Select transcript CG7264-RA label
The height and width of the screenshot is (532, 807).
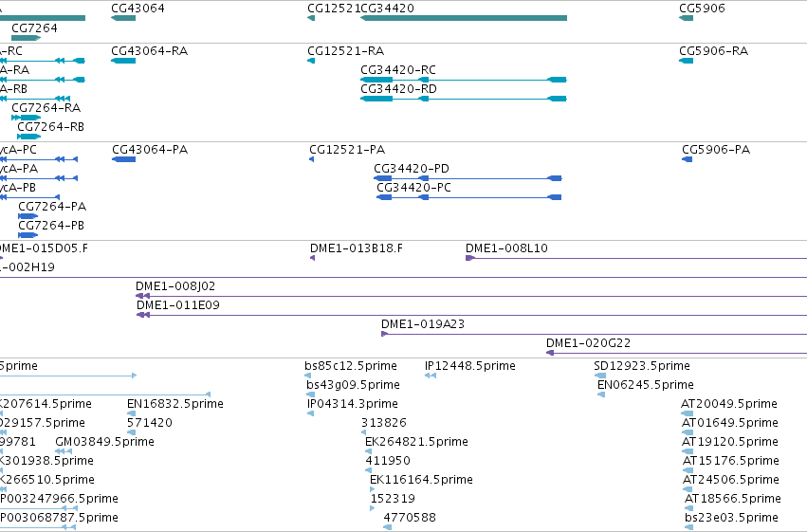pos(46,108)
